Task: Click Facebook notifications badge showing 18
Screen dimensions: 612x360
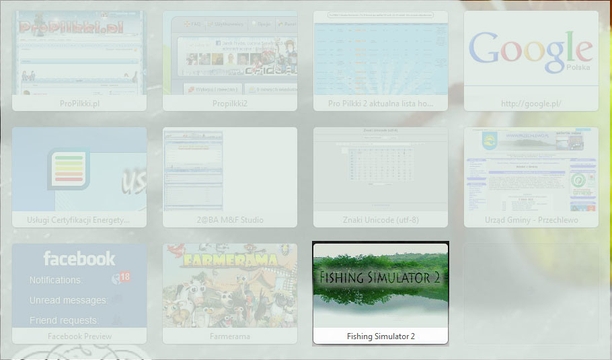Action: (x=125, y=277)
